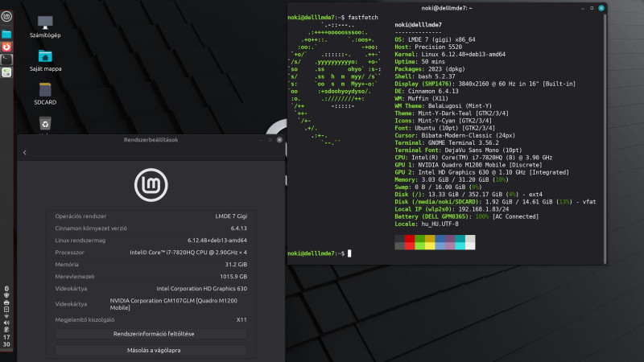Click the battery power tray icon
644x362 pixels.
coord(6,330)
